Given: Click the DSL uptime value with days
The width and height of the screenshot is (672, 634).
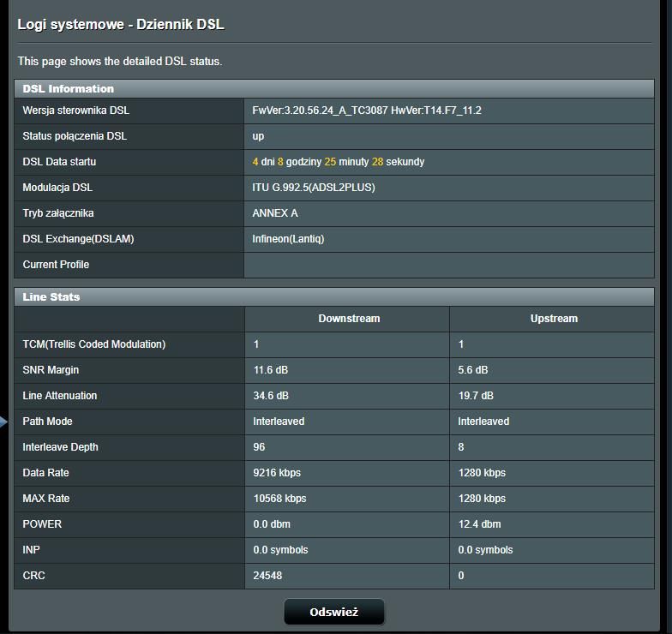Looking at the screenshot, I should 338,162.
